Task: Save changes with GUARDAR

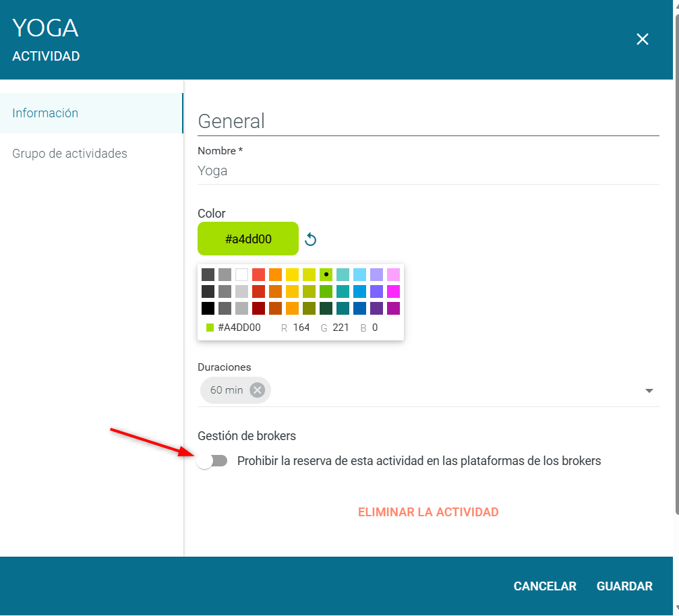Action: point(624,586)
